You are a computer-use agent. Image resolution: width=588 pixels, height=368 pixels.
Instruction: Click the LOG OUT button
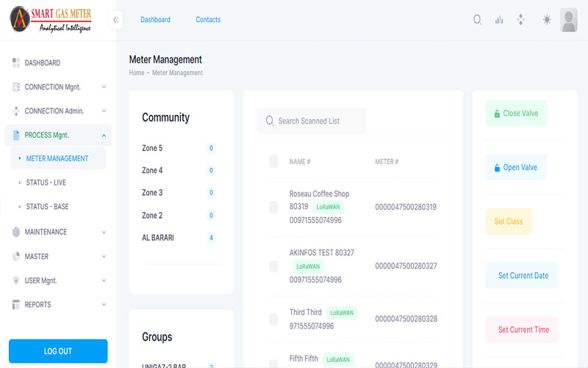58,351
